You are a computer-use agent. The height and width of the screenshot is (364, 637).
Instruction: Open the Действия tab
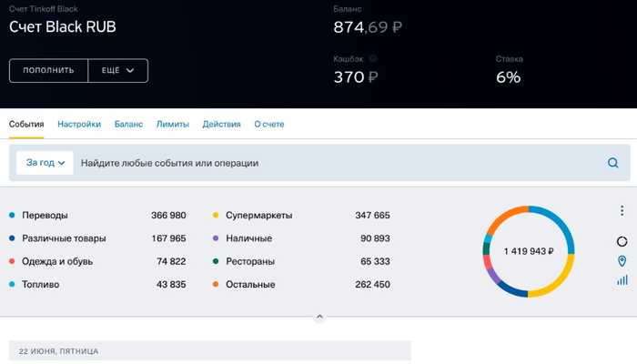pyautogui.click(x=221, y=125)
